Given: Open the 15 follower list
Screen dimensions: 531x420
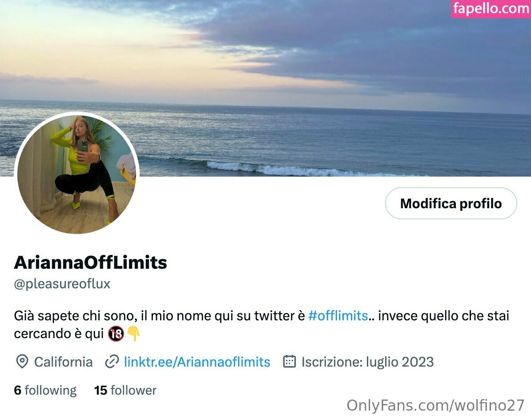Looking at the screenshot, I should [125, 390].
